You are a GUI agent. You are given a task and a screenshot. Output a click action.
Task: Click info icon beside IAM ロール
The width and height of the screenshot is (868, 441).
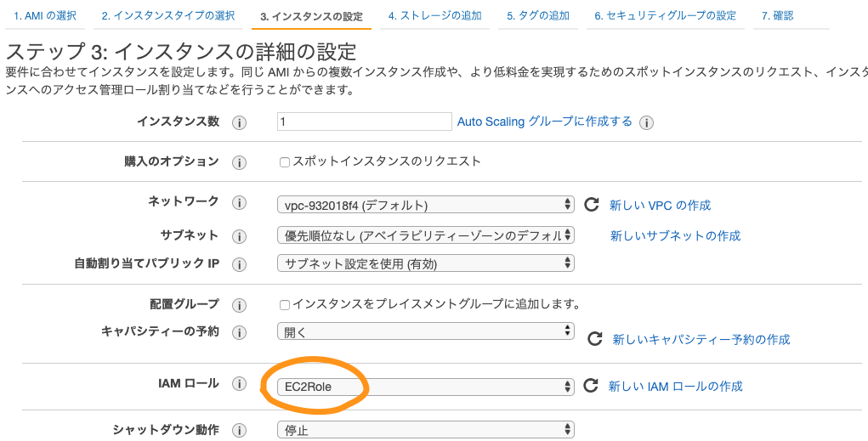coord(239,384)
